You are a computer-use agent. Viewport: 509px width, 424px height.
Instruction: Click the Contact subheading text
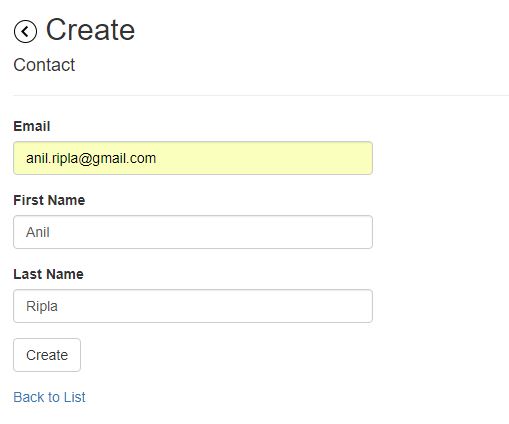pos(44,65)
